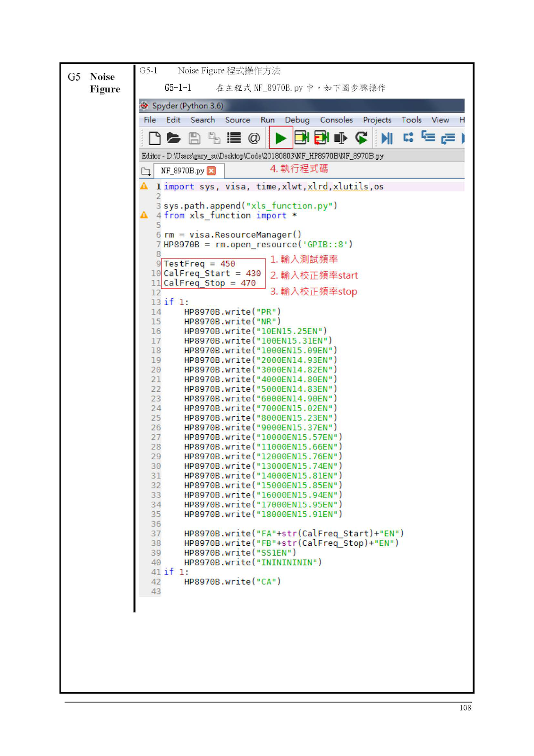Click the HP8970B.write("PR") line

coord(232,312)
